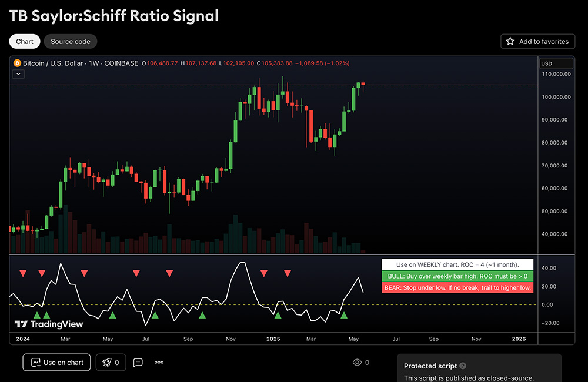Click the BEAR red instruction label
This screenshot has width=588, height=382.
(457, 287)
